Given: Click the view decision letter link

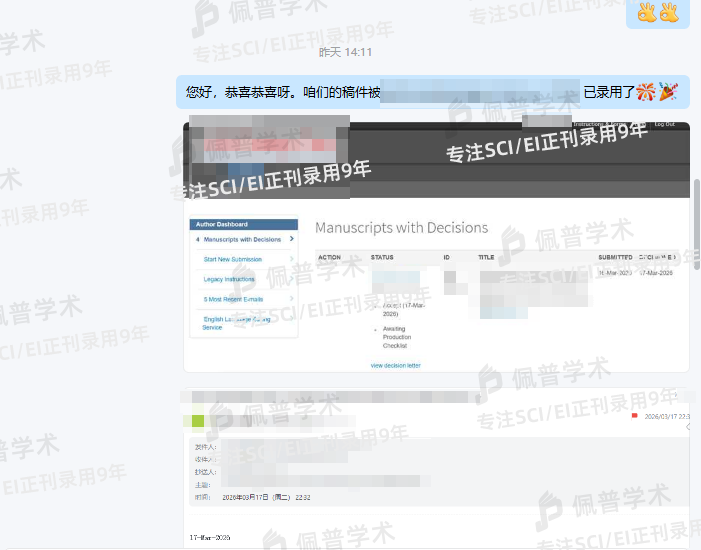Looking at the screenshot, I should 395,366.
